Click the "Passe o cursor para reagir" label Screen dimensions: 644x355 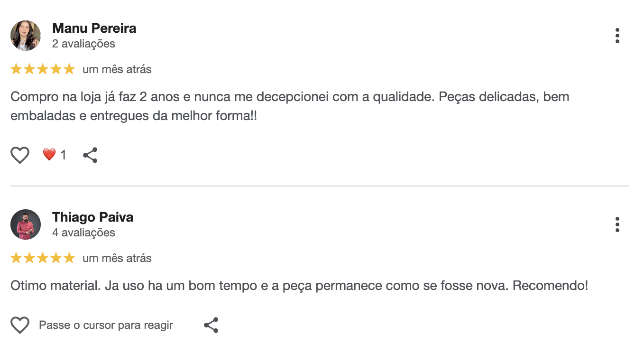pyautogui.click(x=106, y=325)
